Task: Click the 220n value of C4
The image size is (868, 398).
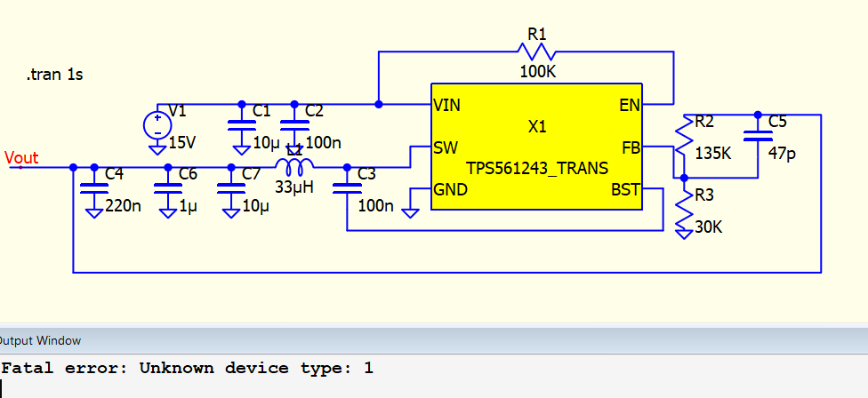Action: [123, 207]
